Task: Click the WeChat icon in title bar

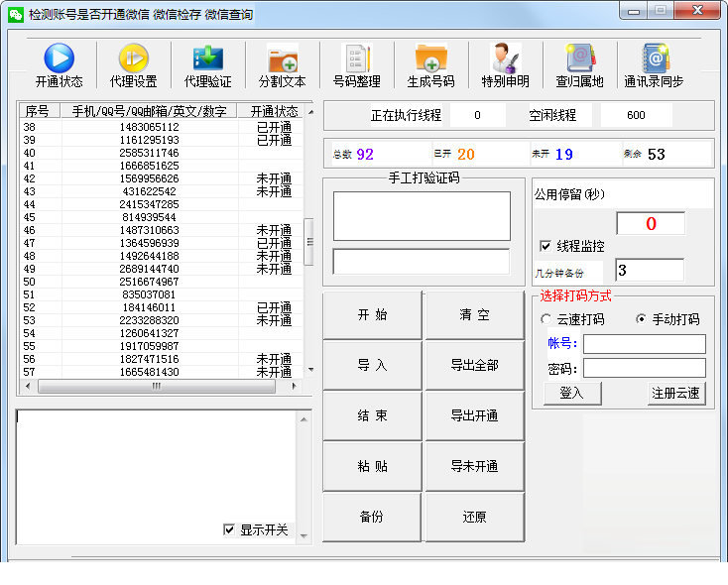Action: (x=16, y=15)
